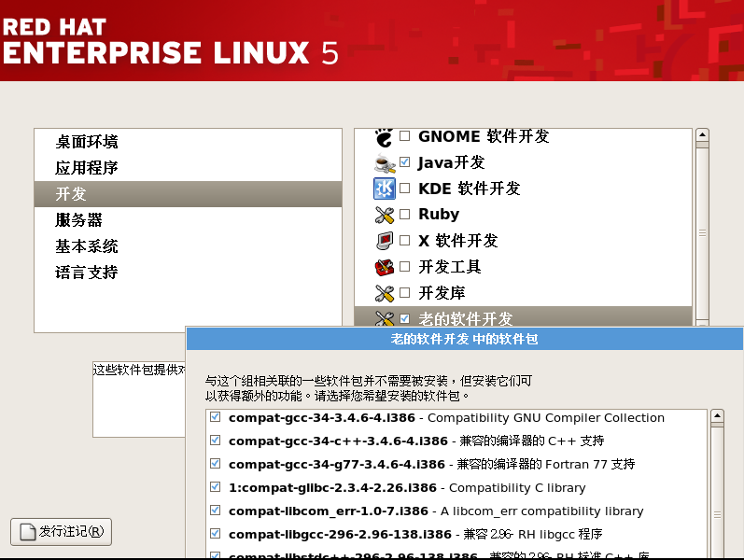
Task: Select the 开发工具 group label
Action: pyautogui.click(x=450, y=267)
